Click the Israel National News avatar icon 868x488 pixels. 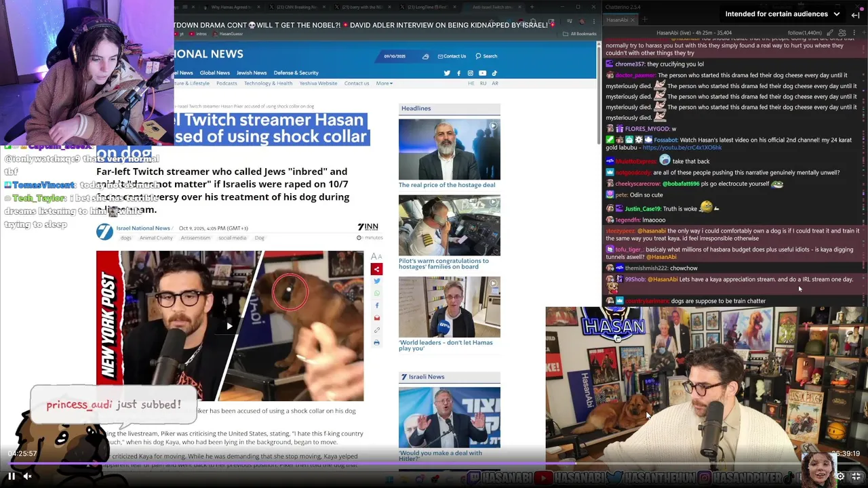coord(104,232)
